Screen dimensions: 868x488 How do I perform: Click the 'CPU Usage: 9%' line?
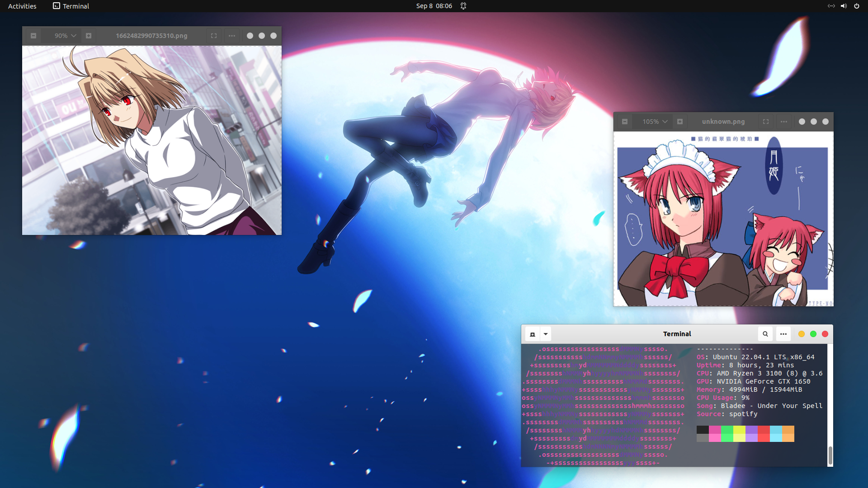click(x=723, y=398)
